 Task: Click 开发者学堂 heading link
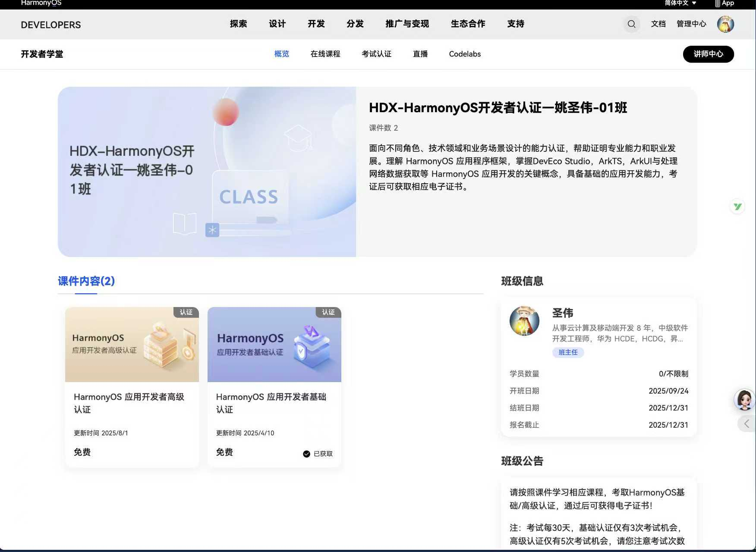(42, 54)
